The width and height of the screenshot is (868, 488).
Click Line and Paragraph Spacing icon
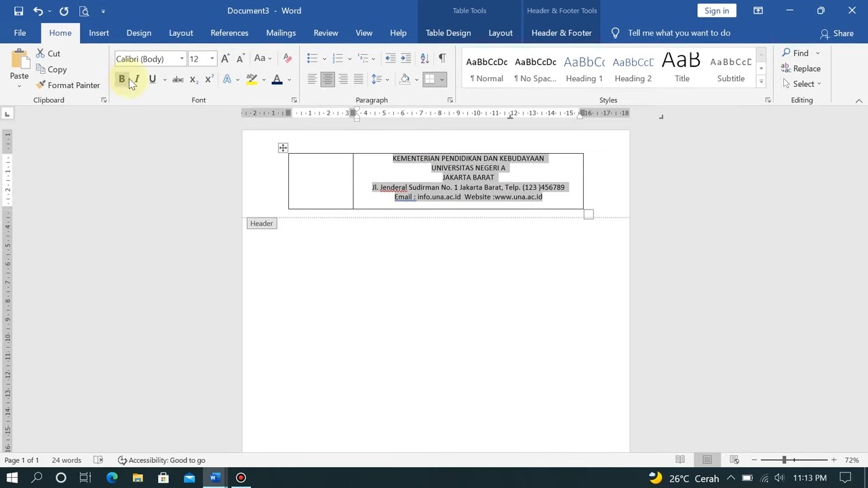377,79
